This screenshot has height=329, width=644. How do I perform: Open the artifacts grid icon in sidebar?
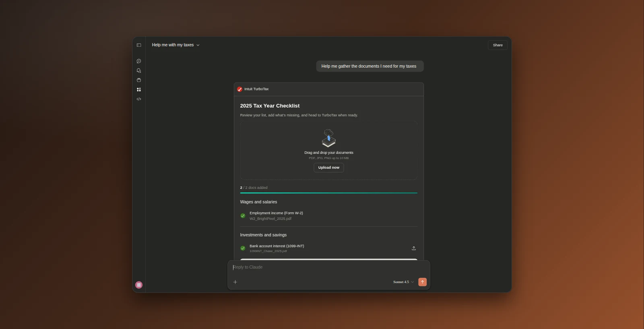pos(139,89)
